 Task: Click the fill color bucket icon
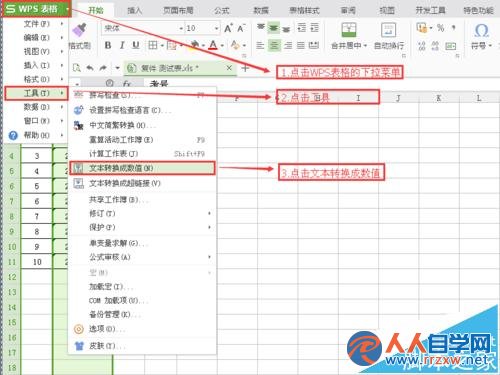point(194,45)
